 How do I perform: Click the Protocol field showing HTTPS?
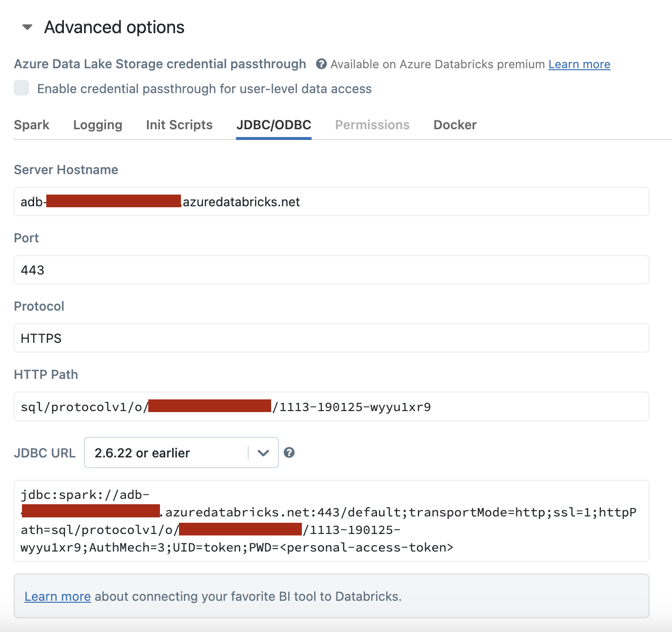pyautogui.click(x=332, y=338)
